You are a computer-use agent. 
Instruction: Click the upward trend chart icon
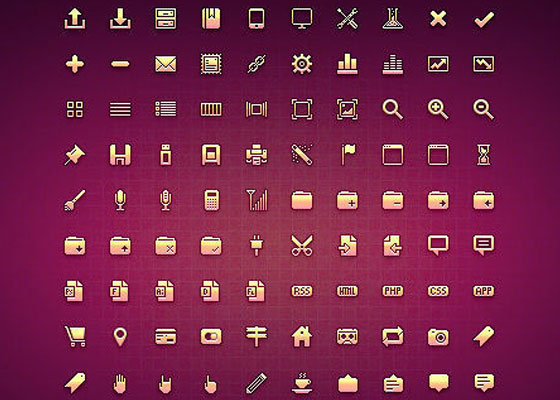point(438,64)
